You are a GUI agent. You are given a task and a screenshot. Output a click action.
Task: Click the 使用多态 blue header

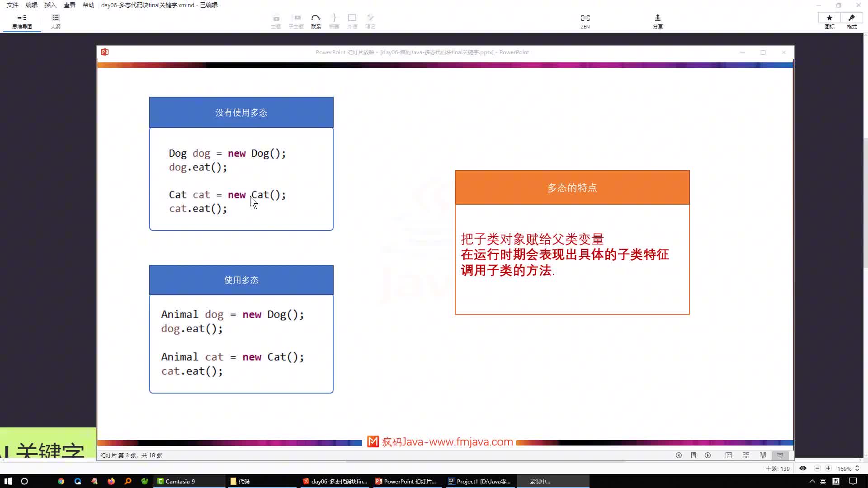[241, 280]
